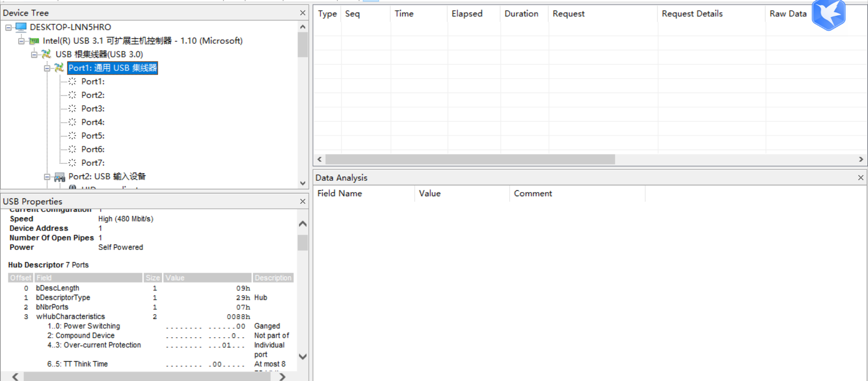The image size is (868, 381).
Task: Sort by the Type column header
Action: click(327, 14)
